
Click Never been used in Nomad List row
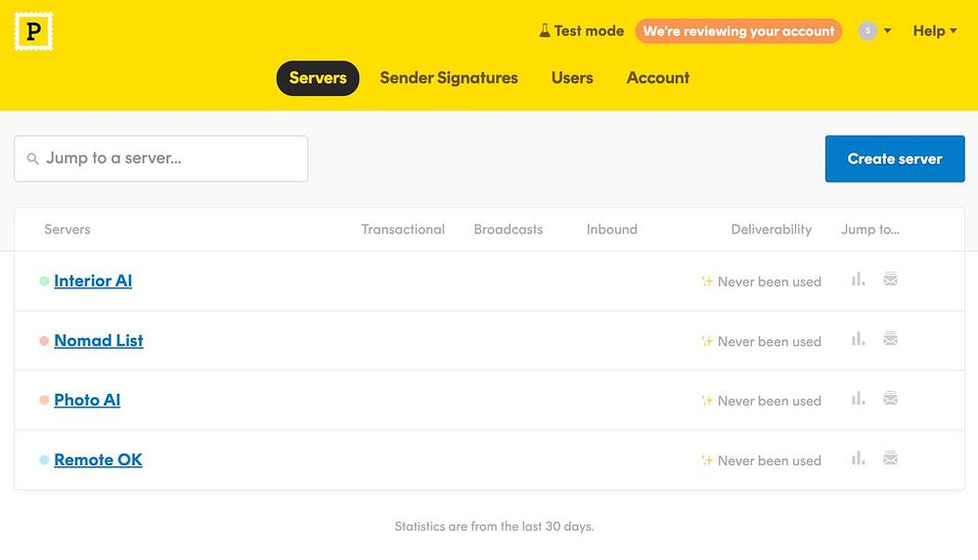pyautogui.click(x=769, y=342)
